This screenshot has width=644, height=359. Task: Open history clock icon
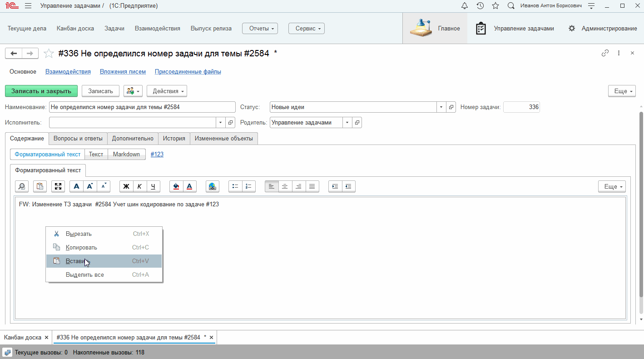point(480,6)
